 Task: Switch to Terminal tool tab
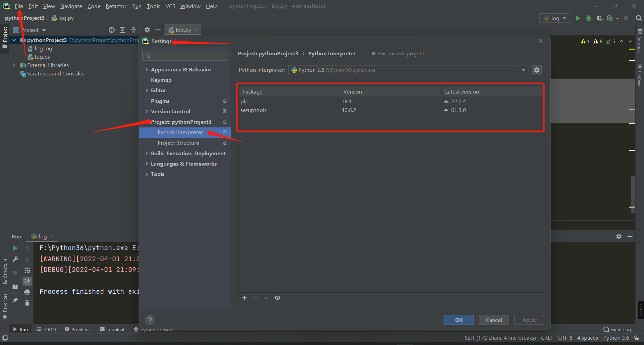112,330
